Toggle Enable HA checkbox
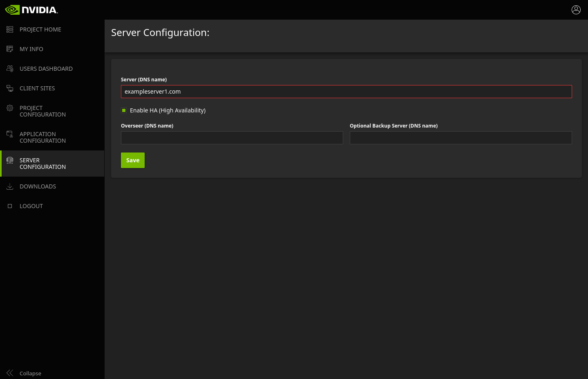588x379 pixels. coord(124,110)
